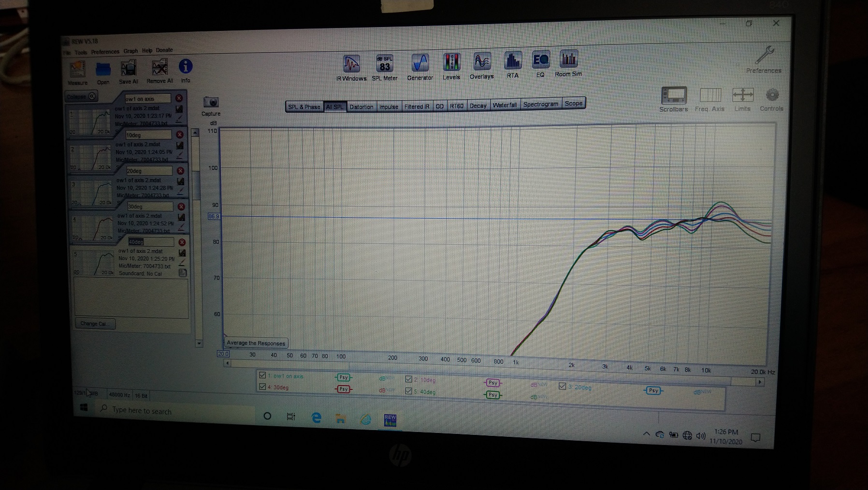Uncheck the '5: 40deg' trace
868x490 pixels.
tap(409, 391)
